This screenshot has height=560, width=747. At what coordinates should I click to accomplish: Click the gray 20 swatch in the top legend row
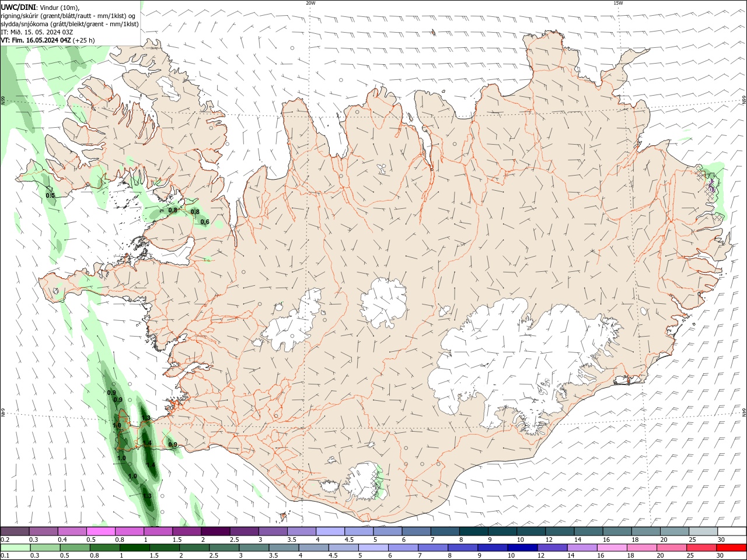tap(673, 531)
